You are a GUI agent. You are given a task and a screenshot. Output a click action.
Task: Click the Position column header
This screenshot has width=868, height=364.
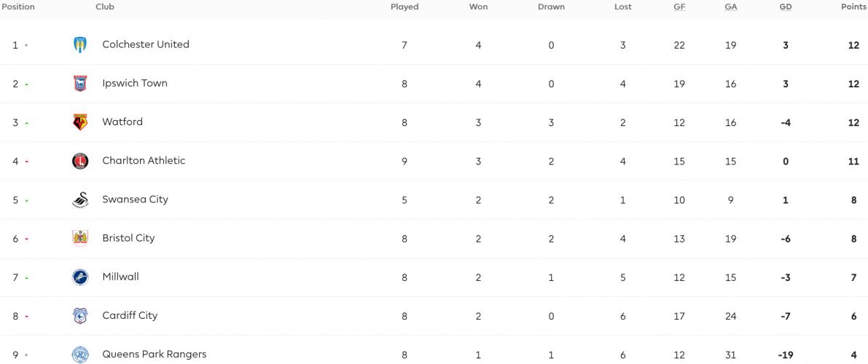click(x=18, y=7)
